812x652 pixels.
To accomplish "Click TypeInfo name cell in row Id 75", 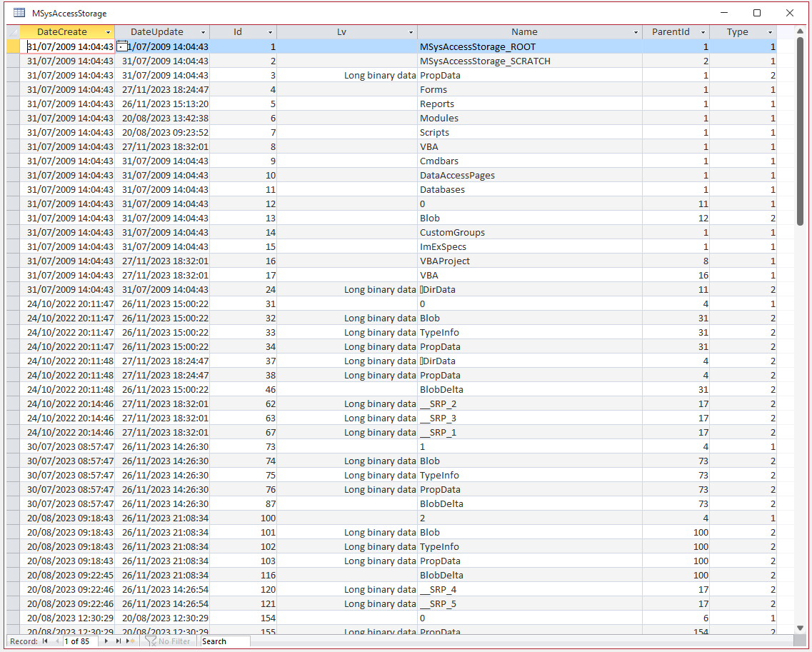I will pos(530,476).
